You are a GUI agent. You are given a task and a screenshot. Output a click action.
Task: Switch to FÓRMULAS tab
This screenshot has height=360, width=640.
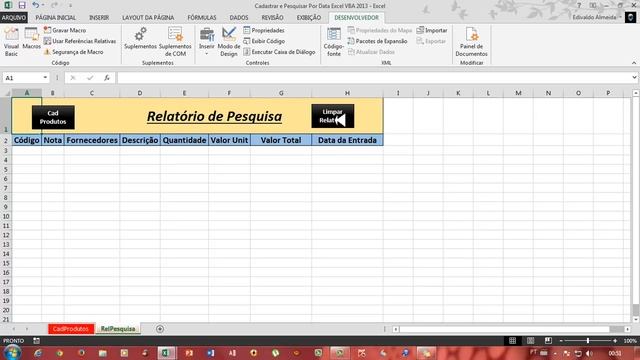(202, 18)
